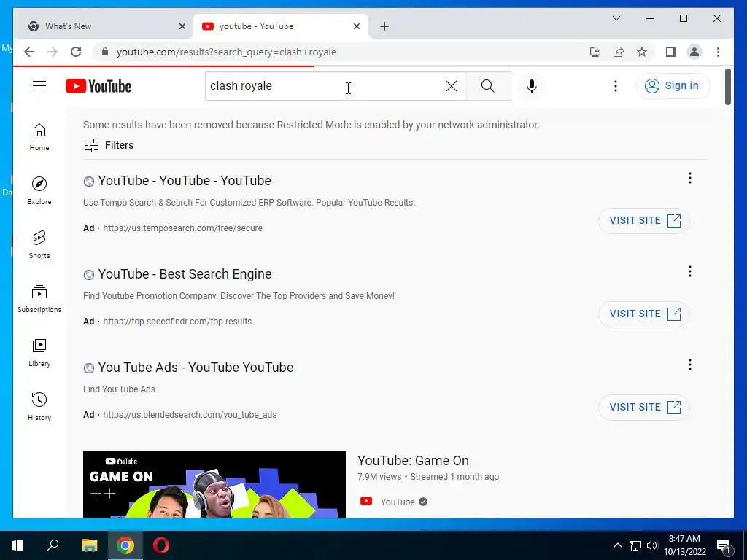Screen dimensions: 747x560
Task: Open YouTube settings three-dot menu
Action: pyautogui.click(x=616, y=86)
